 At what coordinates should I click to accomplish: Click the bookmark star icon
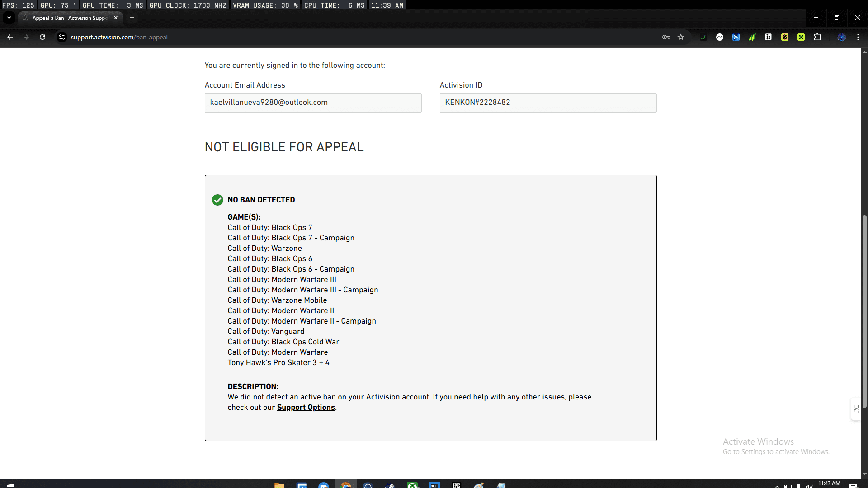click(681, 37)
